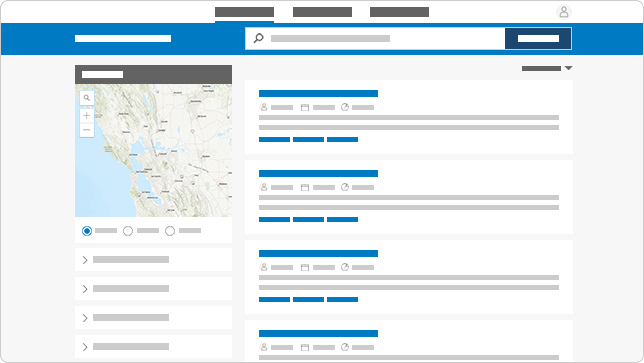Open the user profile avatar icon
Screen dimensions: 644x363
pos(564,12)
